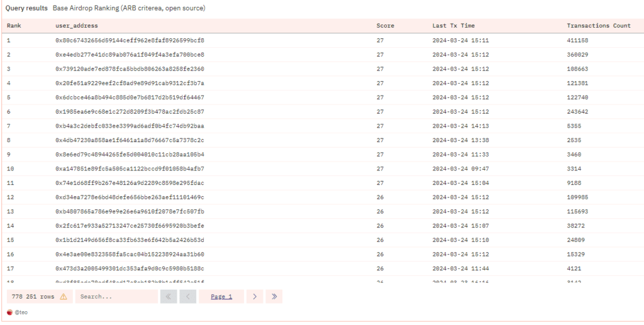
Task: Click the next page arrow button
Action: (x=254, y=297)
